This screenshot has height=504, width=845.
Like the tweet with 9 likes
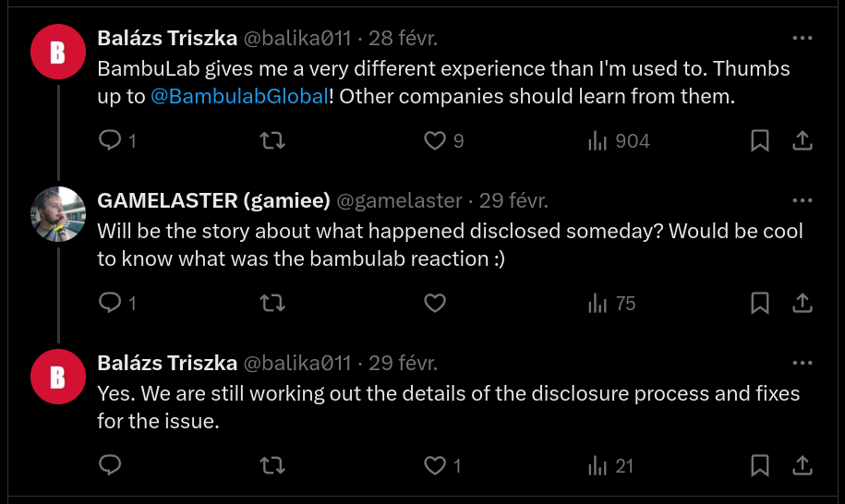tap(435, 141)
